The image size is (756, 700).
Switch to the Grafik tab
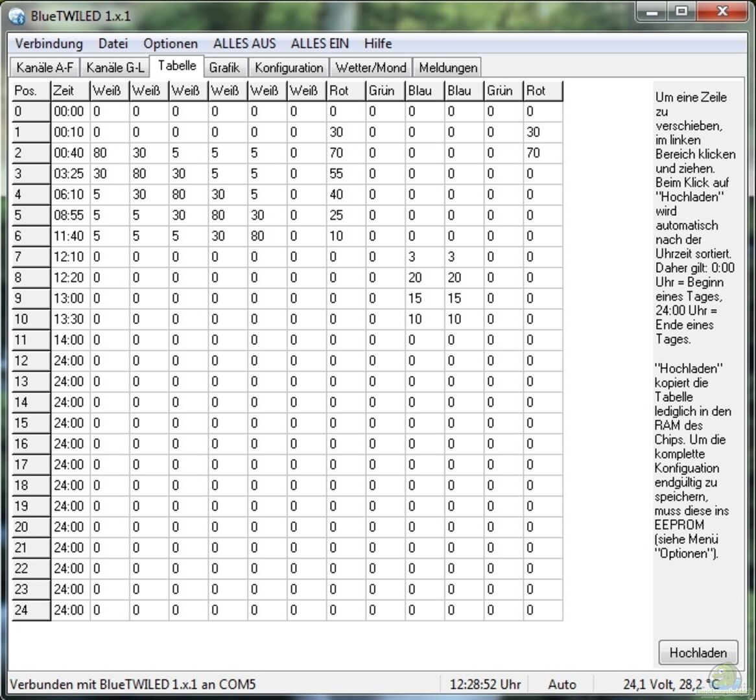tap(224, 67)
